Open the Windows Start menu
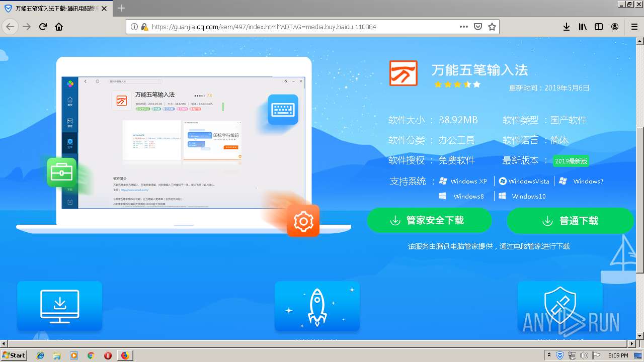Viewport: 644px width, 362px height. (x=14, y=355)
